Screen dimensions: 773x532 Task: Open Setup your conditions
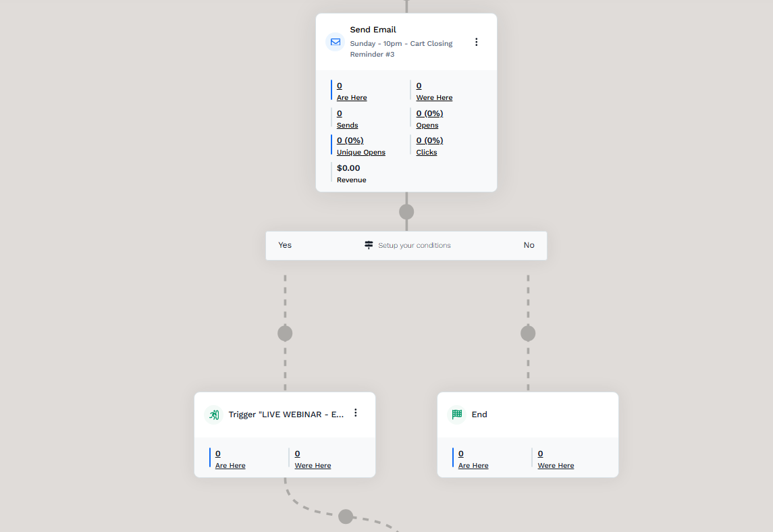click(414, 245)
